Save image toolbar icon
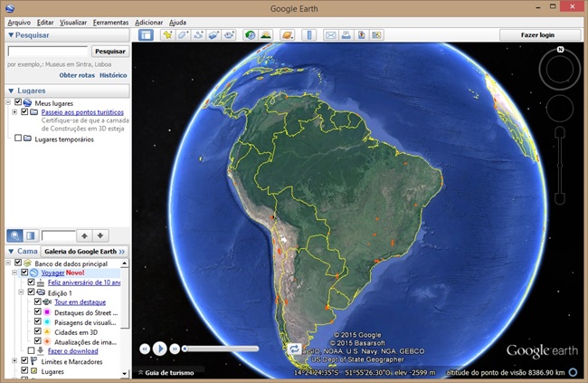 pyautogui.click(x=361, y=35)
